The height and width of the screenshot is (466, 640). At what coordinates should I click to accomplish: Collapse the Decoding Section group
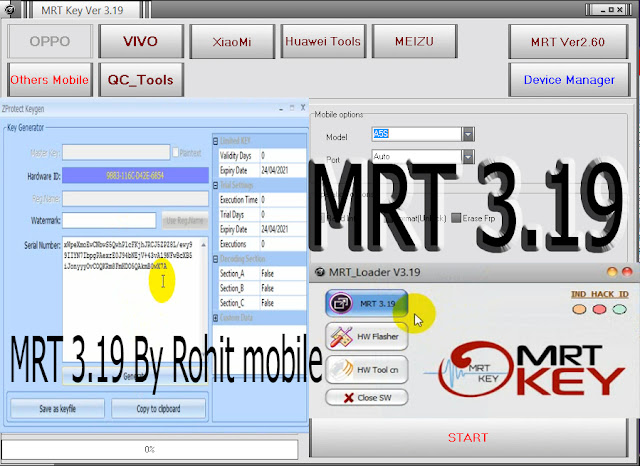coord(216,259)
